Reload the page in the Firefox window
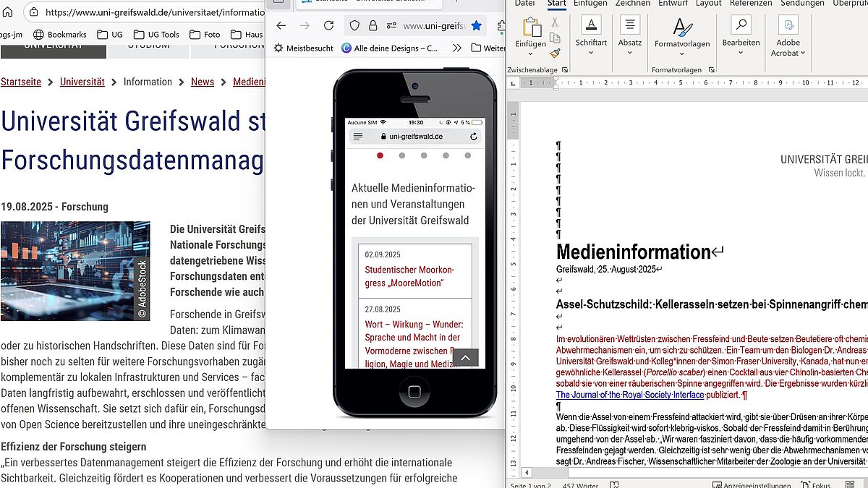This screenshot has width=868, height=488. click(x=328, y=26)
